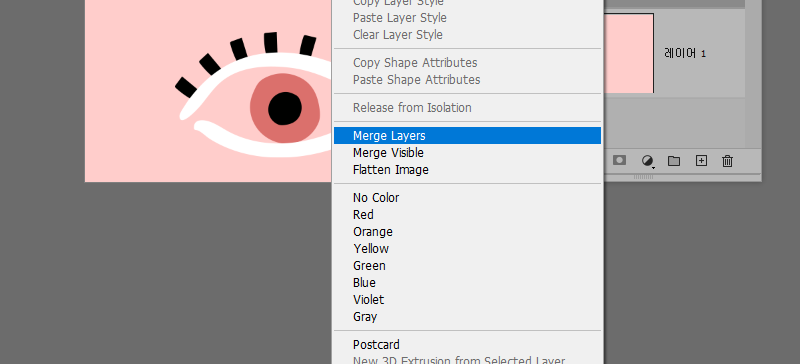Viewport: 800px width, 364px height.
Task: Open the new adjustment layer icon
Action: [x=647, y=161]
